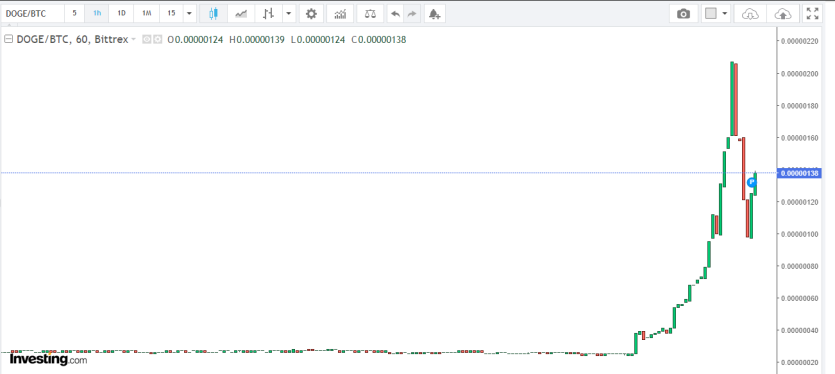This screenshot has width=835, height=374.
Task: Click the compare symbols scales icon
Action: coord(370,14)
